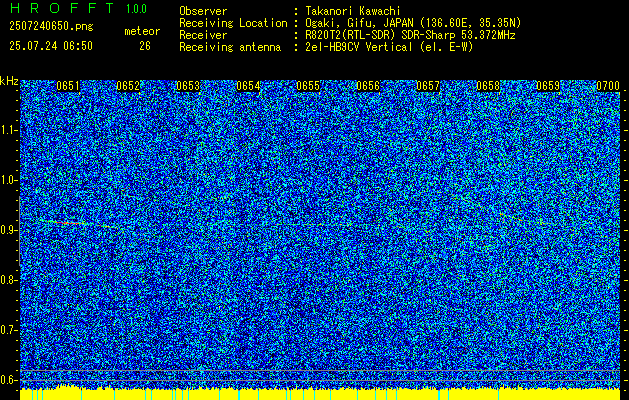Click the 0652 time label
629x400 pixels.
click(x=128, y=86)
